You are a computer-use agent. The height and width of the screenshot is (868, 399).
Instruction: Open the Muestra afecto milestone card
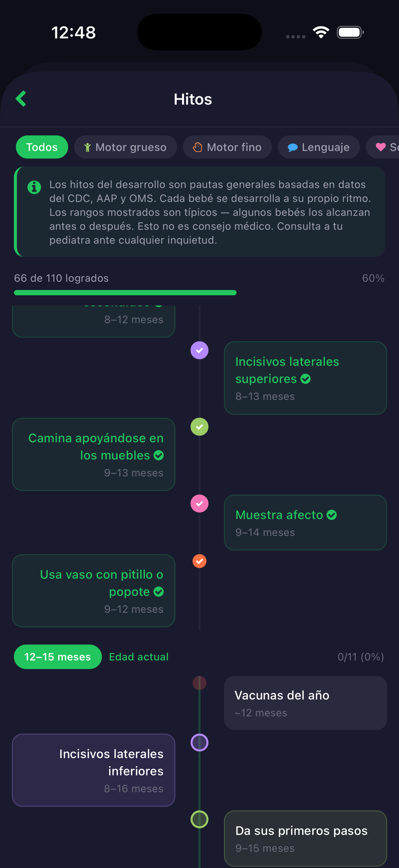click(305, 523)
